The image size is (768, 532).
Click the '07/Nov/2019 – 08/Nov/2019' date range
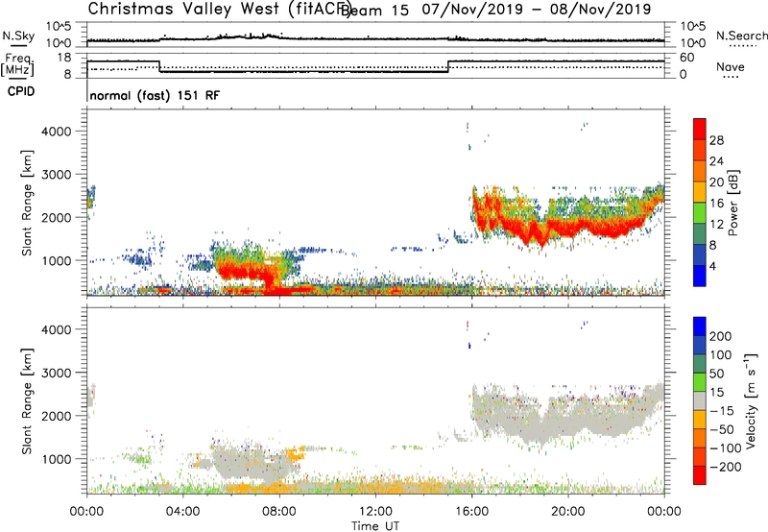point(537,10)
